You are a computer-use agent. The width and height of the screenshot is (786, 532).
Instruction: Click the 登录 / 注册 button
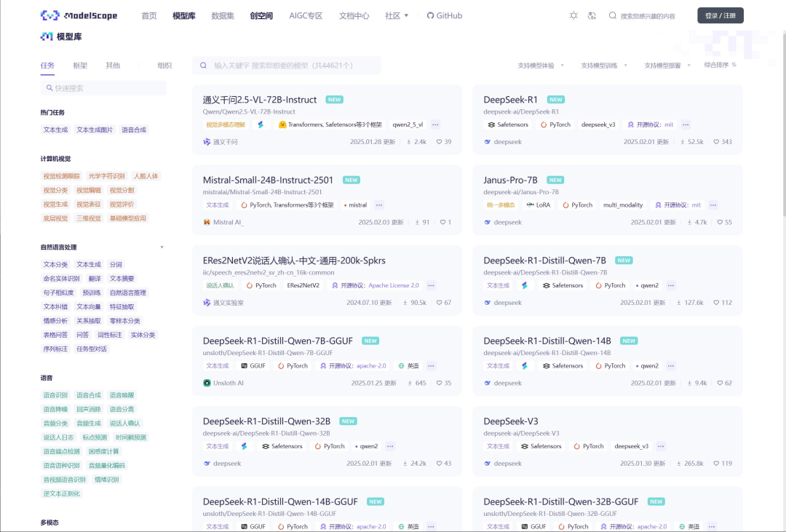[x=720, y=15]
